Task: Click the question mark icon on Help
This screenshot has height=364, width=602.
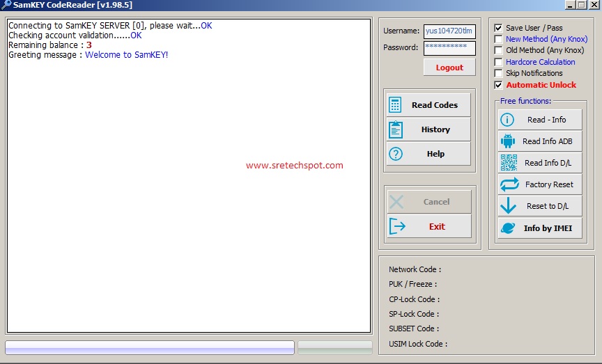Action: [x=396, y=154]
